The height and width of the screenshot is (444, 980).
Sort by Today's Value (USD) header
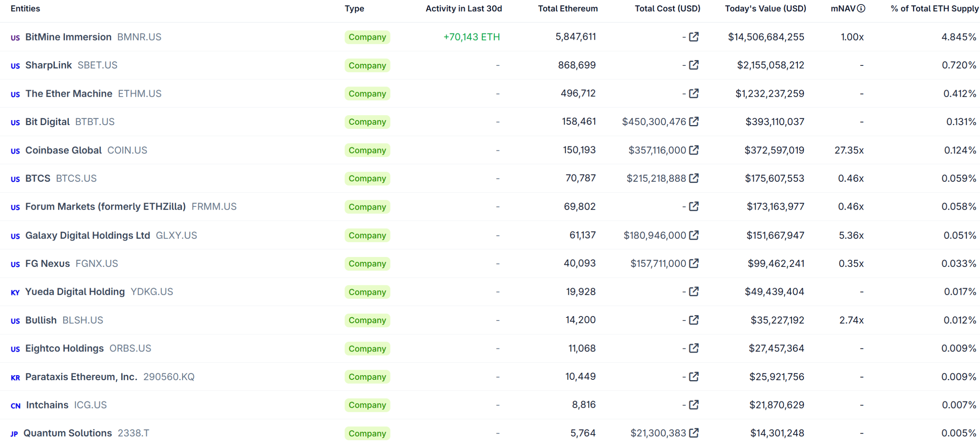[765, 8]
